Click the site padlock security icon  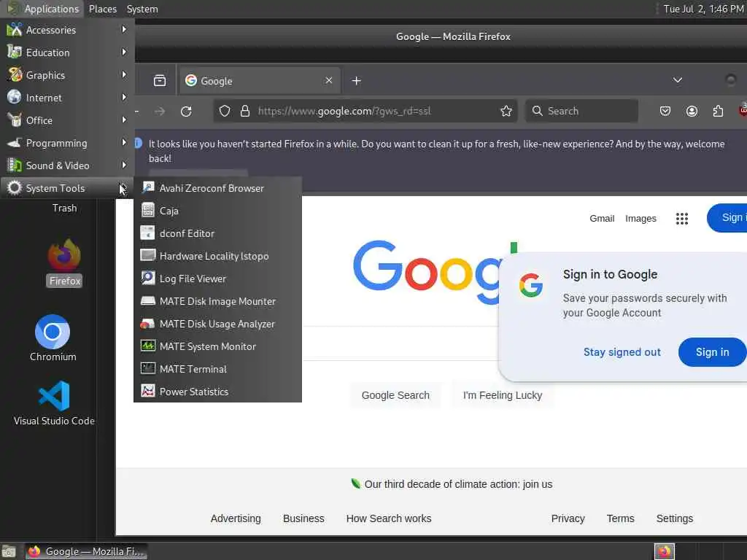245,111
